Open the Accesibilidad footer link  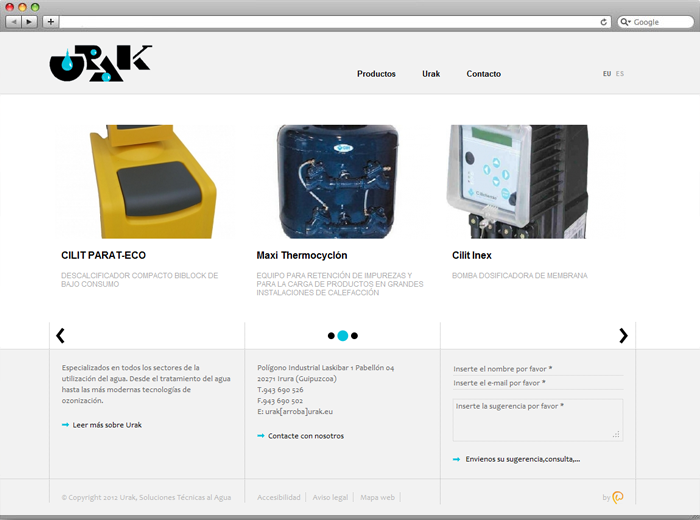point(279,497)
